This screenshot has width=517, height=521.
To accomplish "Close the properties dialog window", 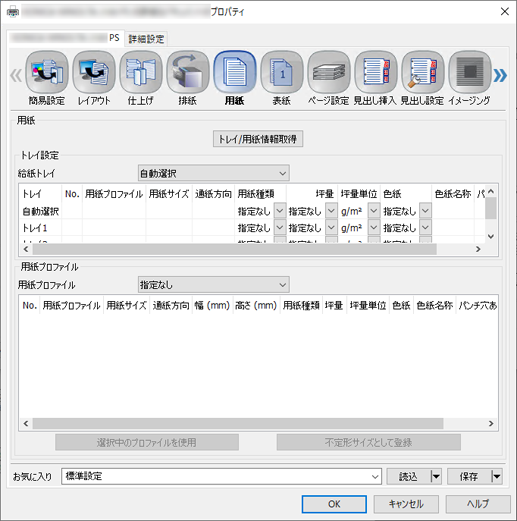I will (505, 12).
